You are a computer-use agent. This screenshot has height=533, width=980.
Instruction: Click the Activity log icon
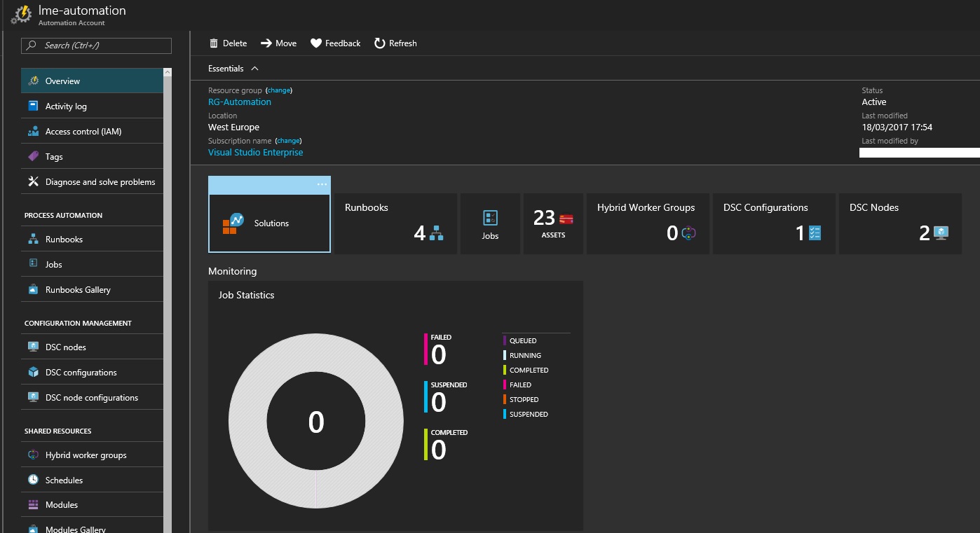[x=33, y=106]
